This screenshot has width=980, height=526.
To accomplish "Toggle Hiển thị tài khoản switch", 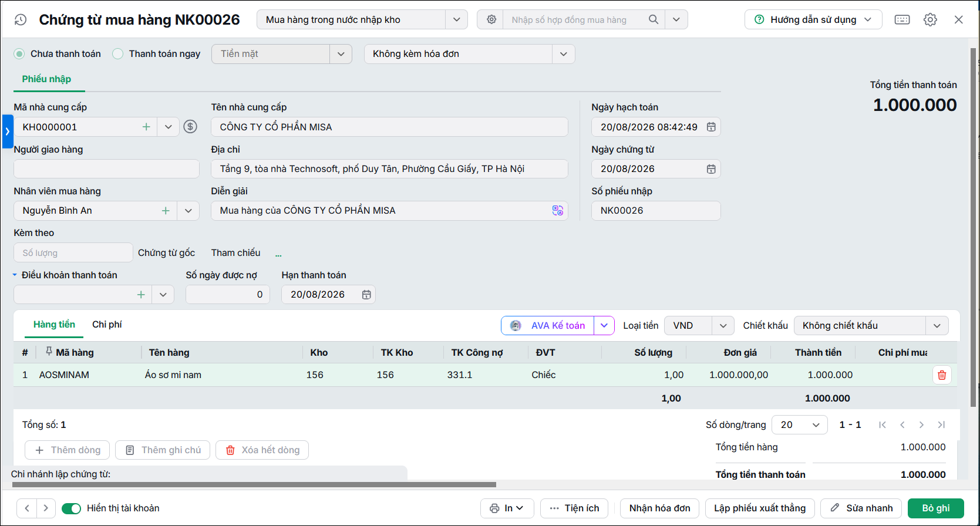I will coord(72,508).
